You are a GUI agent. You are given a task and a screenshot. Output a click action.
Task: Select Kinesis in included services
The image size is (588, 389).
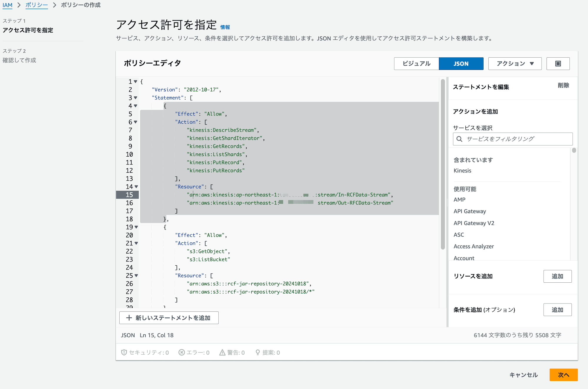click(462, 171)
